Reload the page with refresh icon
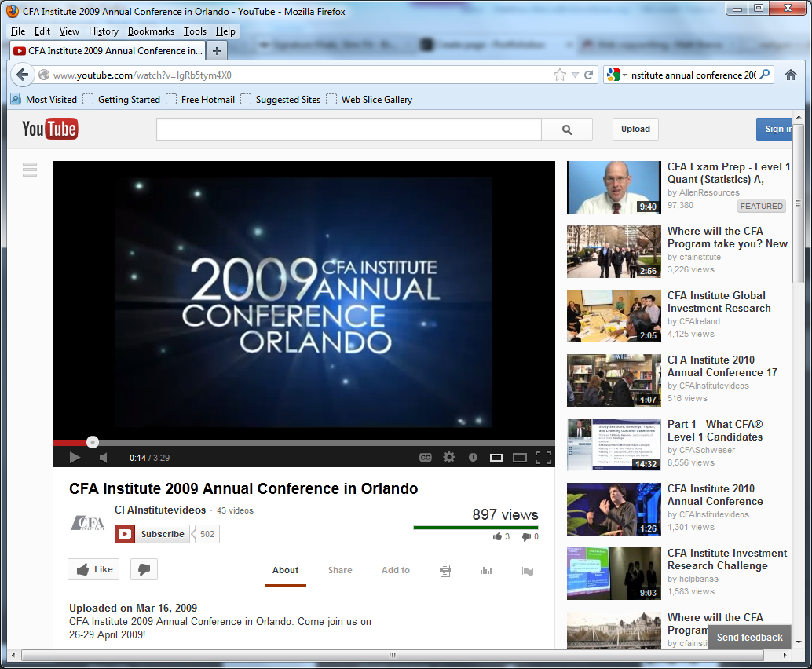This screenshot has height=669, width=812. (x=589, y=75)
